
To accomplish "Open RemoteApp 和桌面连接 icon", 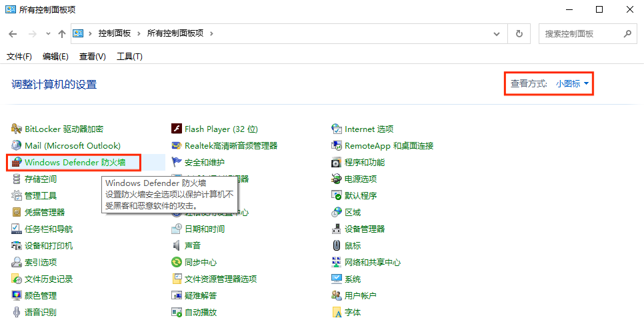I will (337, 145).
